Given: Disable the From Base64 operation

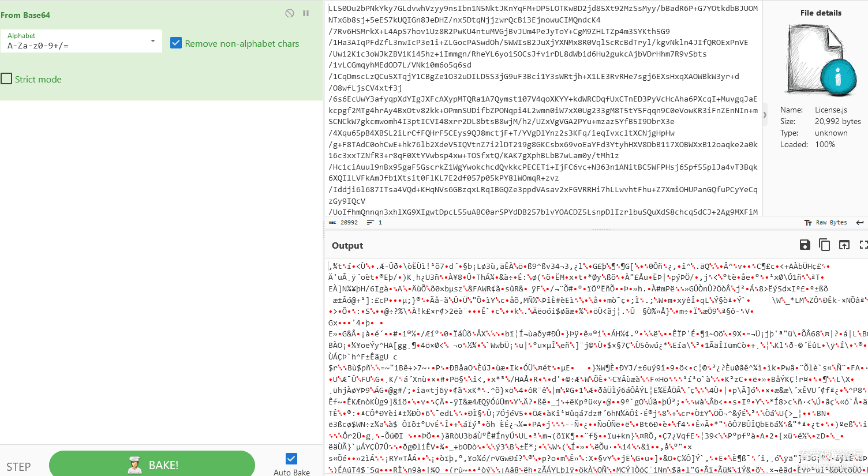Looking at the screenshot, I should click(290, 13).
